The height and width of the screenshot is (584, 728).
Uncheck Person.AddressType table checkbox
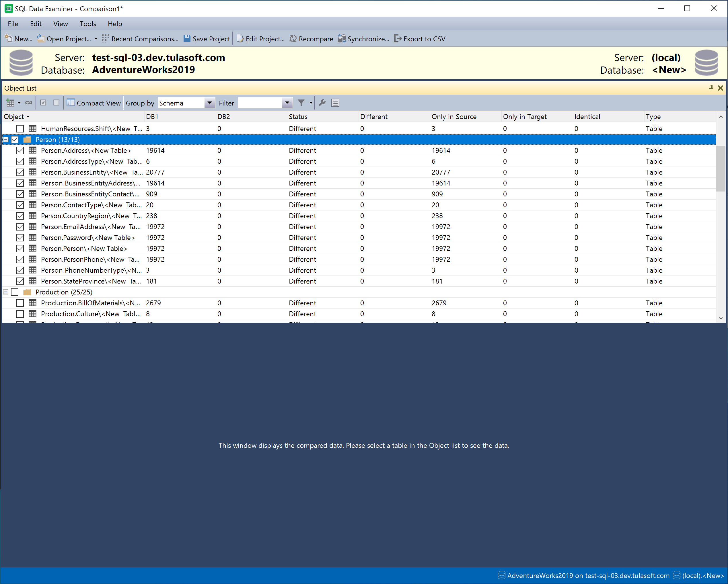tap(20, 161)
